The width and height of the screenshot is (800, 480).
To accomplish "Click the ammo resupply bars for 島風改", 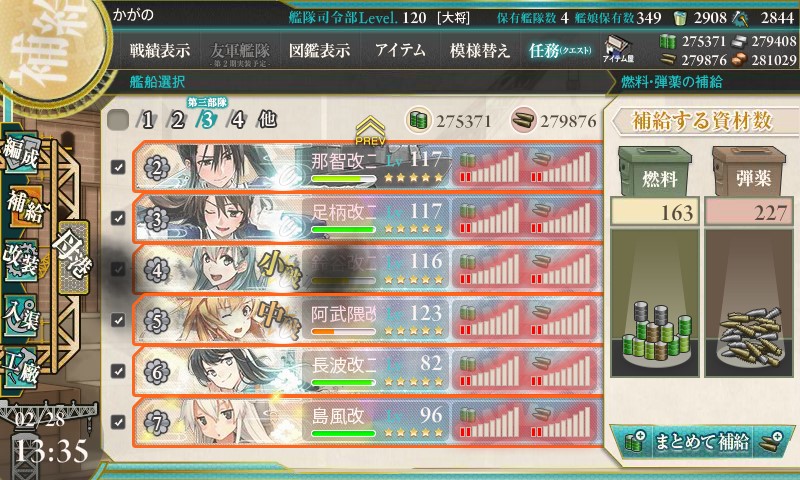I will coord(560,422).
